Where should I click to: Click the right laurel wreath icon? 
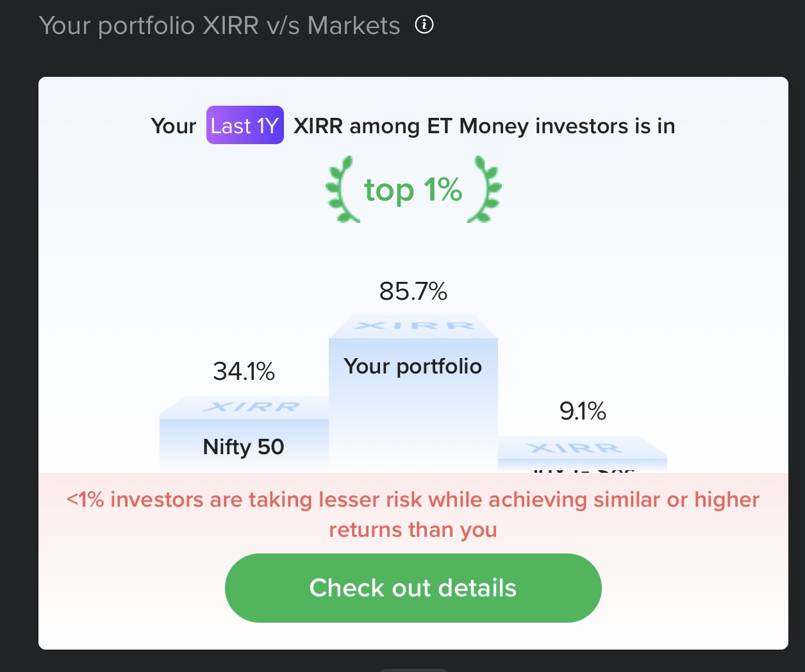[x=482, y=189]
